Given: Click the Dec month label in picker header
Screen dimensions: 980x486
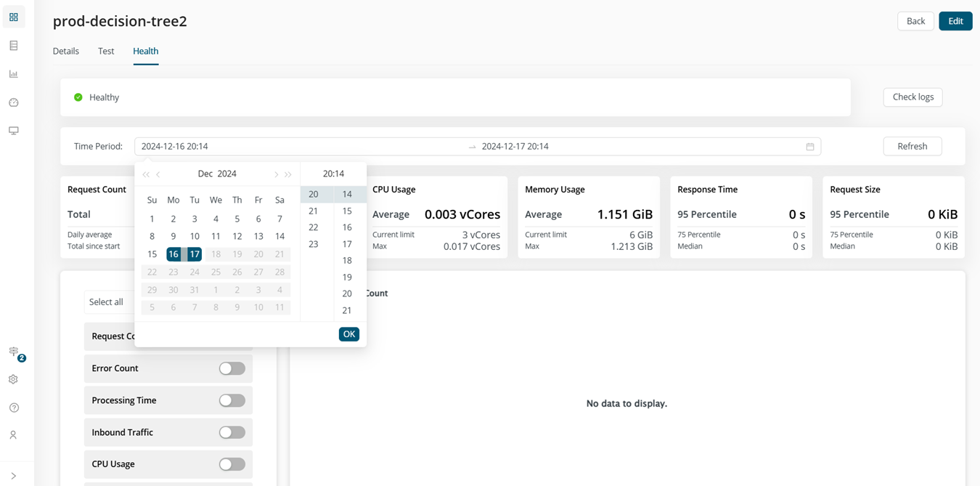Looking at the screenshot, I should [x=205, y=174].
